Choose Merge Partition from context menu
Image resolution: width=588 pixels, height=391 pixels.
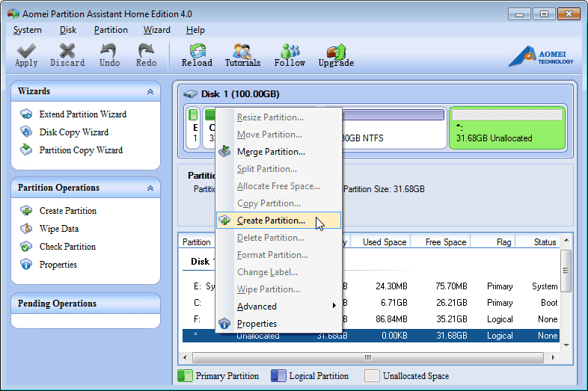[x=278, y=152]
